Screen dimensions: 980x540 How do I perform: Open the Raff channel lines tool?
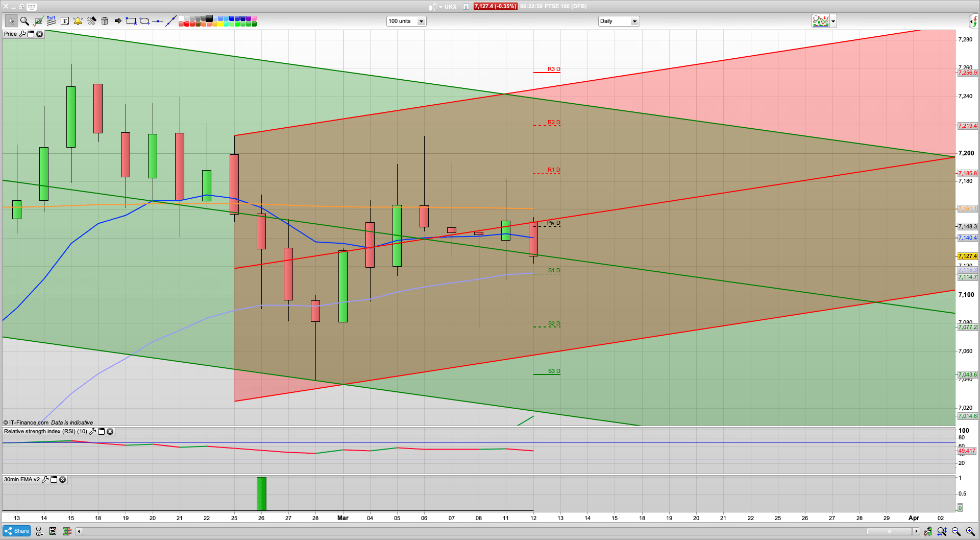51,21
